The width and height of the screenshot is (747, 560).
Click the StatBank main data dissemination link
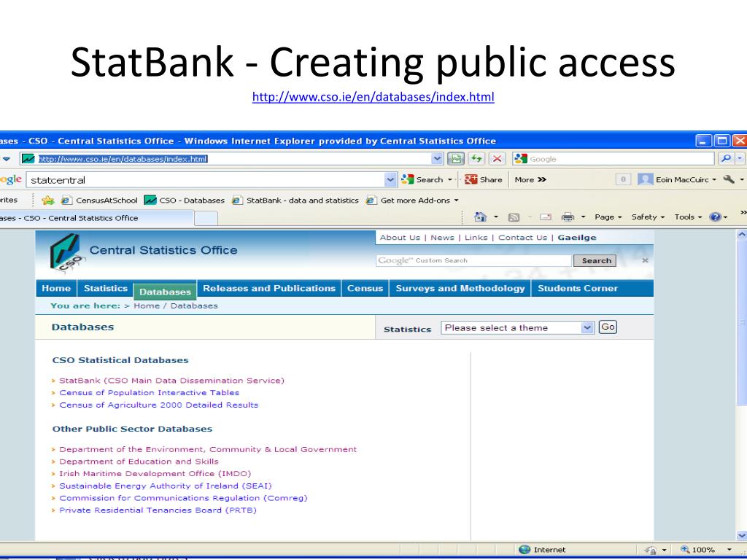(171, 381)
